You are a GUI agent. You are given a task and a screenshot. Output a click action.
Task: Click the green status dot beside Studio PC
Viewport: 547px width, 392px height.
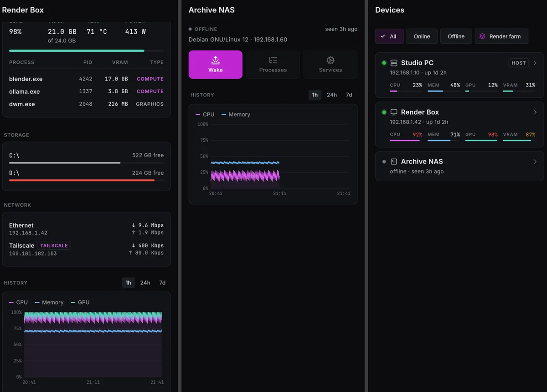[384, 63]
